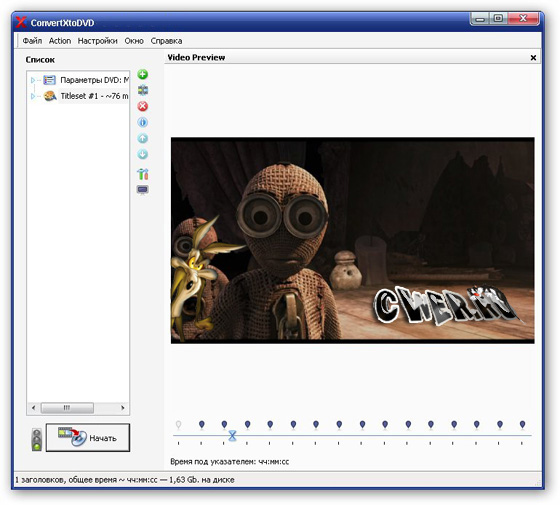Expand the Параметры DVD tree node

coord(32,80)
